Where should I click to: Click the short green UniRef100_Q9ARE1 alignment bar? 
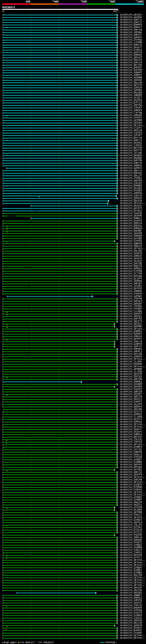(x=42, y=382)
